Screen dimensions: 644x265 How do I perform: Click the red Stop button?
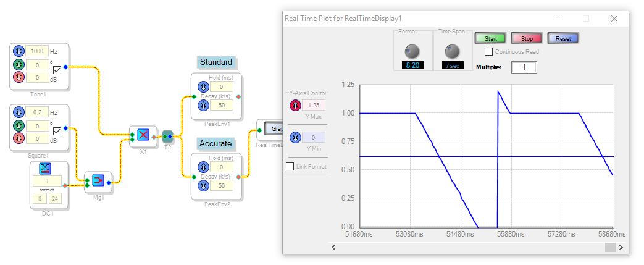(x=527, y=38)
